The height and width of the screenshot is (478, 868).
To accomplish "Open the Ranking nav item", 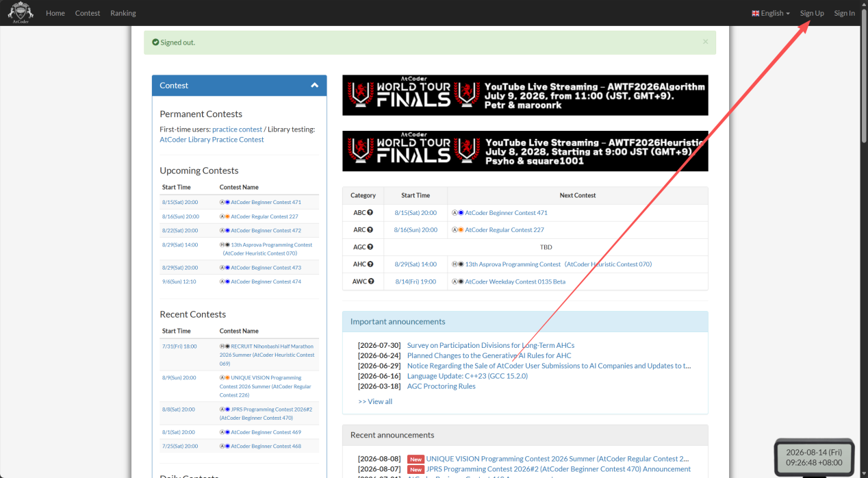I will click(x=123, y=13).
